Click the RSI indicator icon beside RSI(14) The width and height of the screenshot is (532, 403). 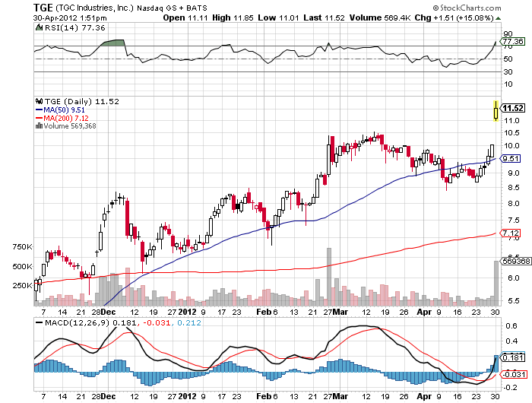[39, 27]
